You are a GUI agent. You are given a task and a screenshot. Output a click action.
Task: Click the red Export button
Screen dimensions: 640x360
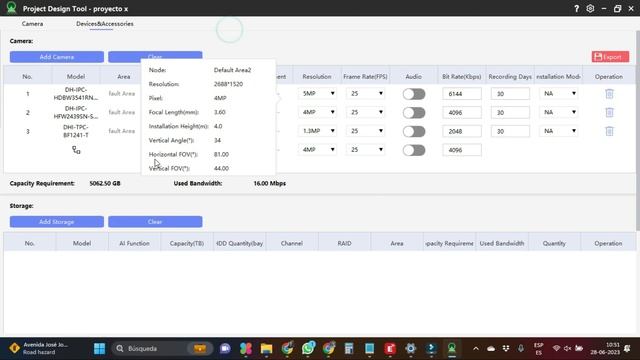(x=610, y=57)
